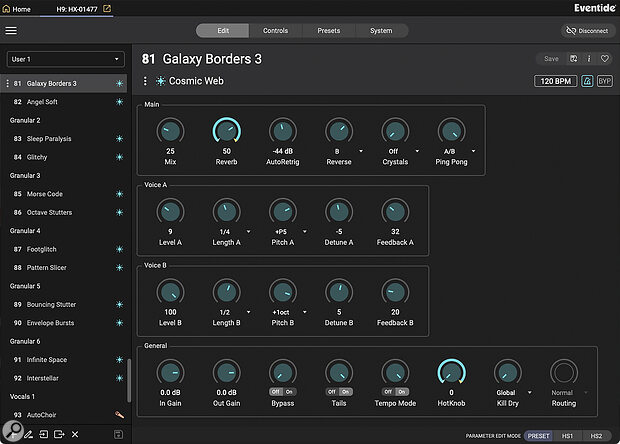Click the Disconnect button
Screen dimensions: 620x444
coord(587,30)
